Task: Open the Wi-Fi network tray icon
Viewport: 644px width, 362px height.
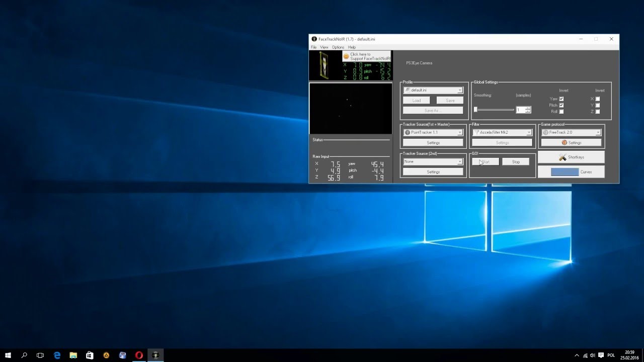Action: (x=585, y=355)
